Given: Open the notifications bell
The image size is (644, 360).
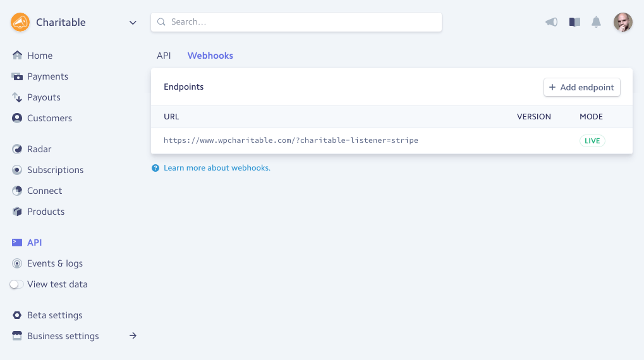Looking at the screenshot, I should point(596,22).
